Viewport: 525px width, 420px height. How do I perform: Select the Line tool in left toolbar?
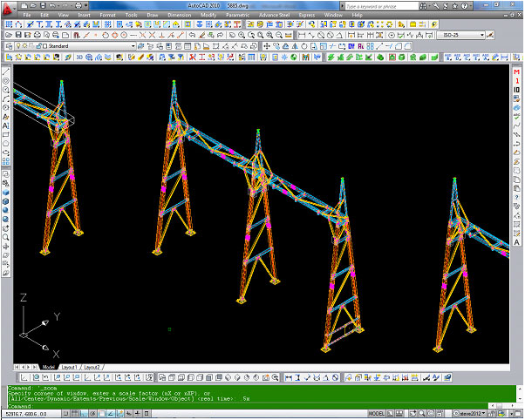tap(6, 71)
